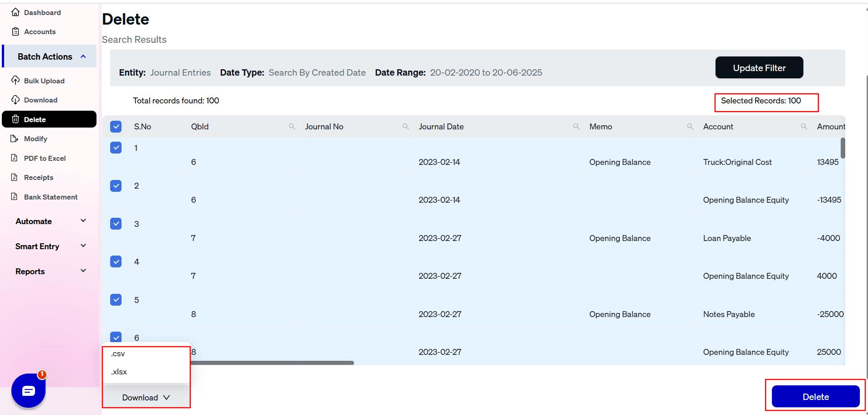Go to the Accounts menu item
The image size is (868, 415).
pos(40,31)
